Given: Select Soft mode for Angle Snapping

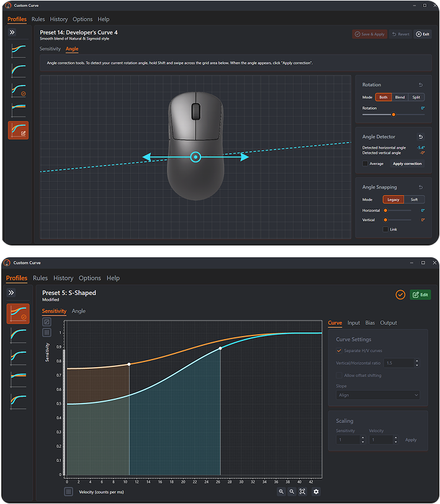Looking at the screenshot, I should [414, 200].
